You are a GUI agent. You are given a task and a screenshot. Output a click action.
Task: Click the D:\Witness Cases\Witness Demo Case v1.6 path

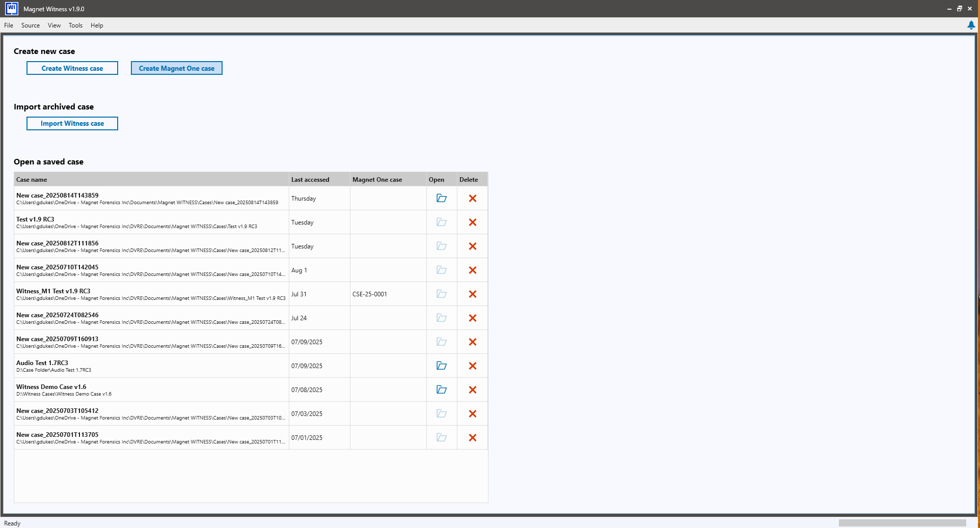(64, 394)
